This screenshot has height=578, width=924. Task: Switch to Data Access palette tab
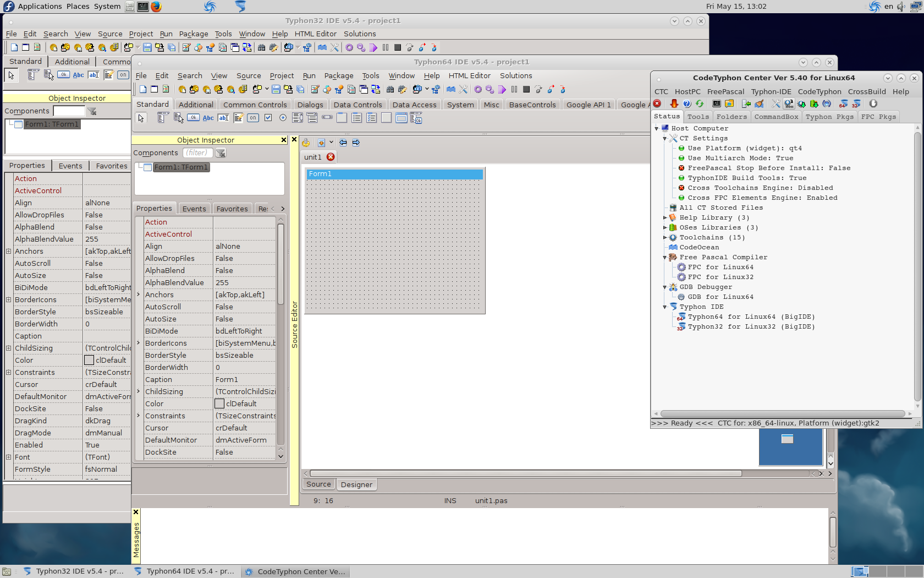(x=414, y=105)
